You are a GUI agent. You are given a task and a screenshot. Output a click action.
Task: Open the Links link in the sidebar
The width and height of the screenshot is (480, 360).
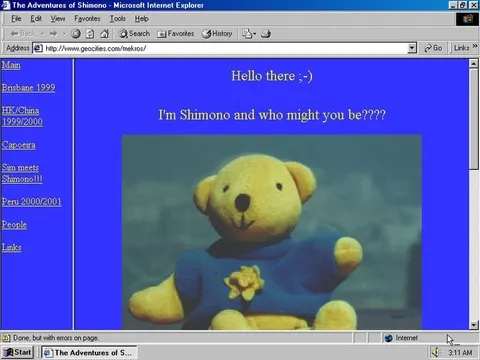click(x=12, y=247)
